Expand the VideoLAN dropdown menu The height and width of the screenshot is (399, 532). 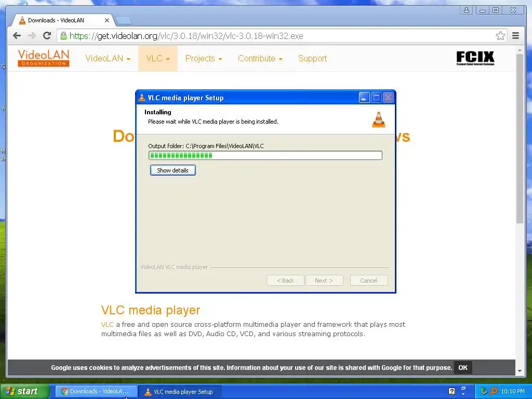108,58
